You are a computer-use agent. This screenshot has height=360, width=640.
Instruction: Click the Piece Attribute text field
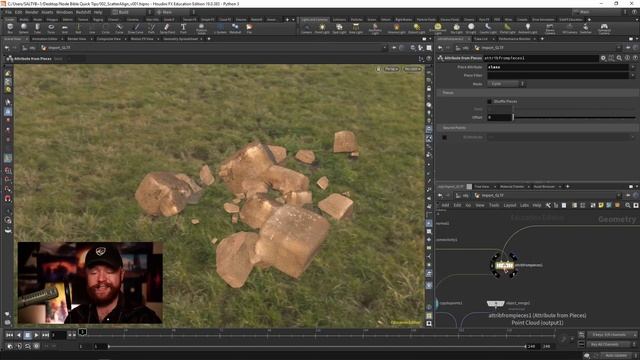click(558, 67)
